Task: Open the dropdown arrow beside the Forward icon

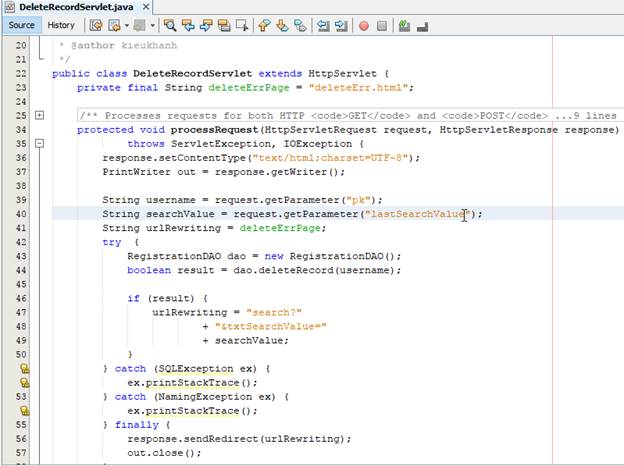Action: [152, 25]
